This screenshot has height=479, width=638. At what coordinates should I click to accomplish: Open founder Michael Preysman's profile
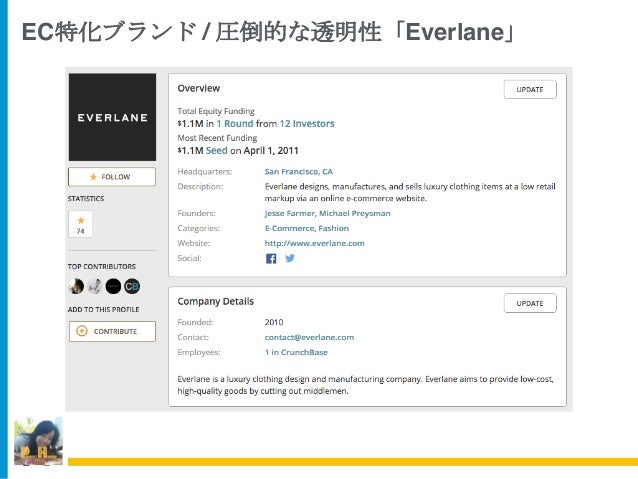pos(355,213)
